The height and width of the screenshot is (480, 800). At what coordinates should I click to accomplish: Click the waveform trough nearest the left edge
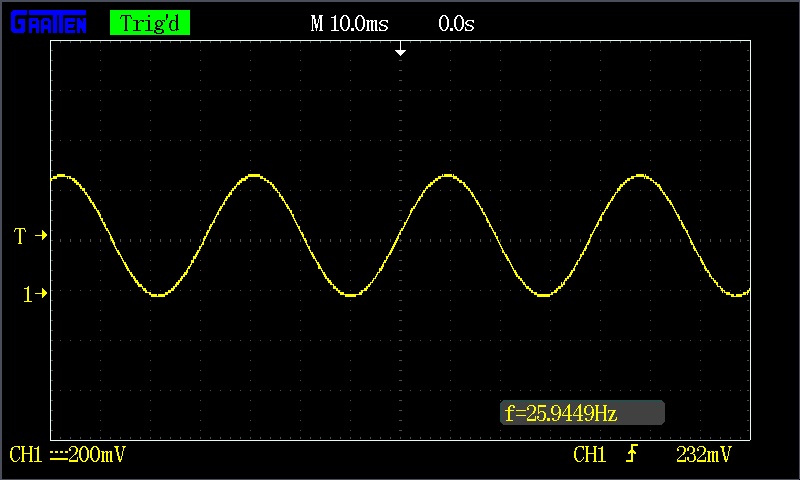(x=157, y=295)
